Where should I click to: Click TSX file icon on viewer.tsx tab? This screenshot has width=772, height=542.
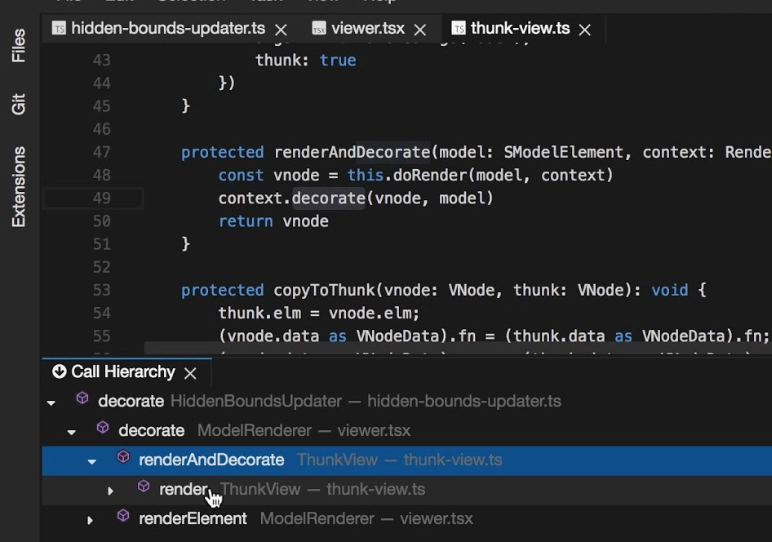point(319,29)
